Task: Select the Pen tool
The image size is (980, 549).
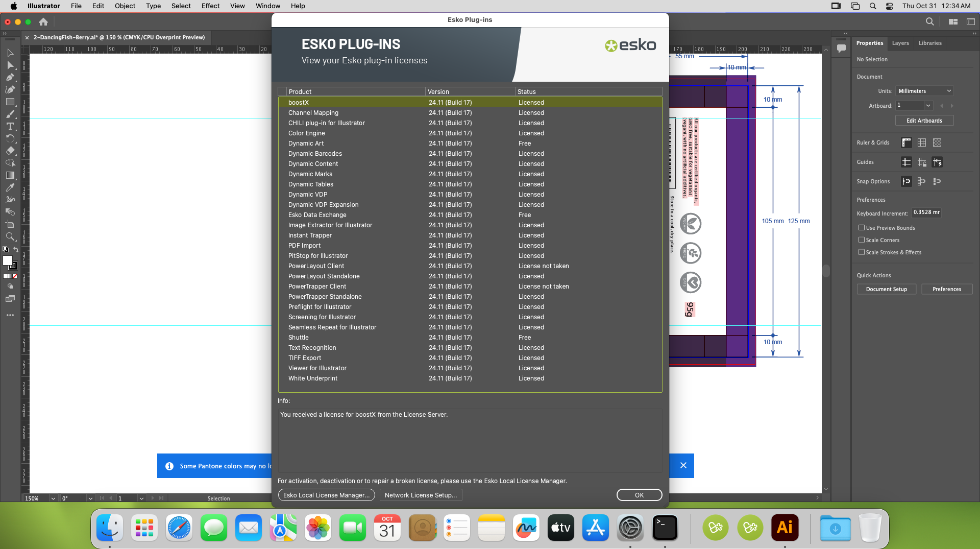Action: click(10, 78)
